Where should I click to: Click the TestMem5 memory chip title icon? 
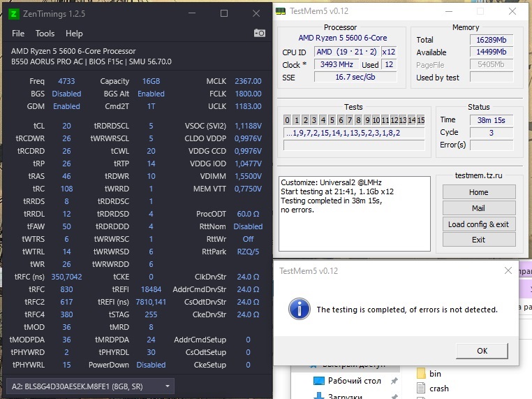click(x=281, y=11)
